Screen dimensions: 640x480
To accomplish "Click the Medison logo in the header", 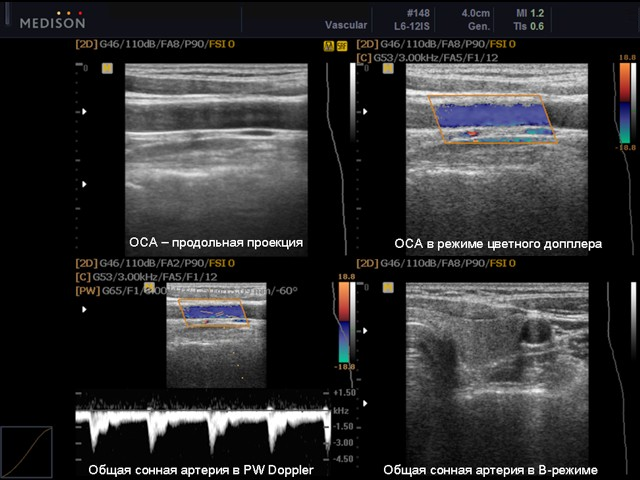I will 52,20.
